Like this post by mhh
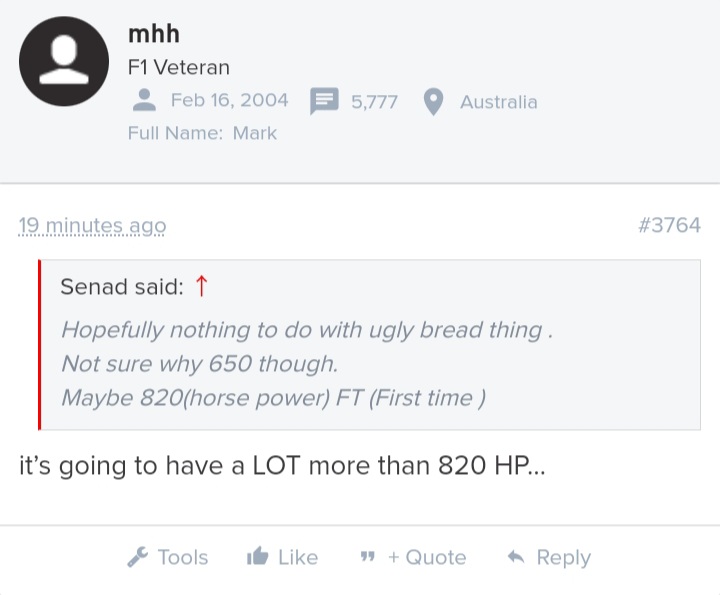Screen dimensions: 720x595 tap(282, 557)
